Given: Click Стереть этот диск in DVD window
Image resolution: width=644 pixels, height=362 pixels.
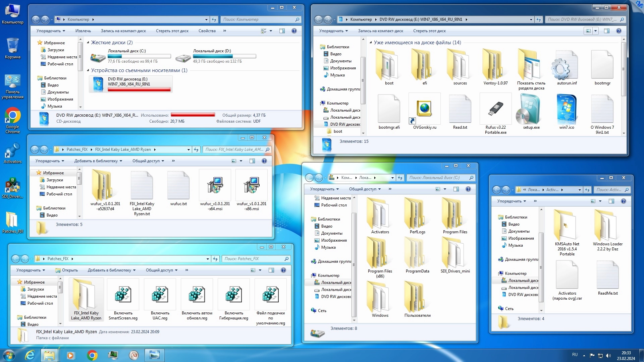Looking at the screenshot, I should pyautogui.click(x=429, y=31).
